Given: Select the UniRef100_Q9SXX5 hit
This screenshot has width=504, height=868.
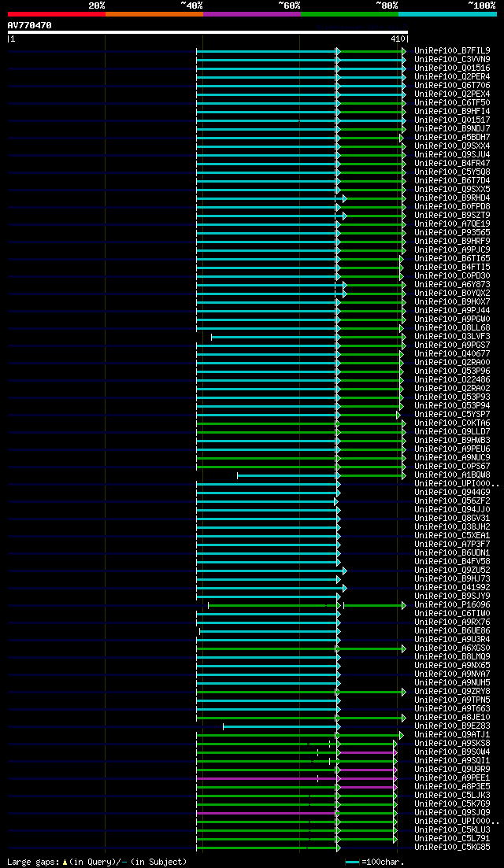Looking at the screenshot, I should click(452, 190).
